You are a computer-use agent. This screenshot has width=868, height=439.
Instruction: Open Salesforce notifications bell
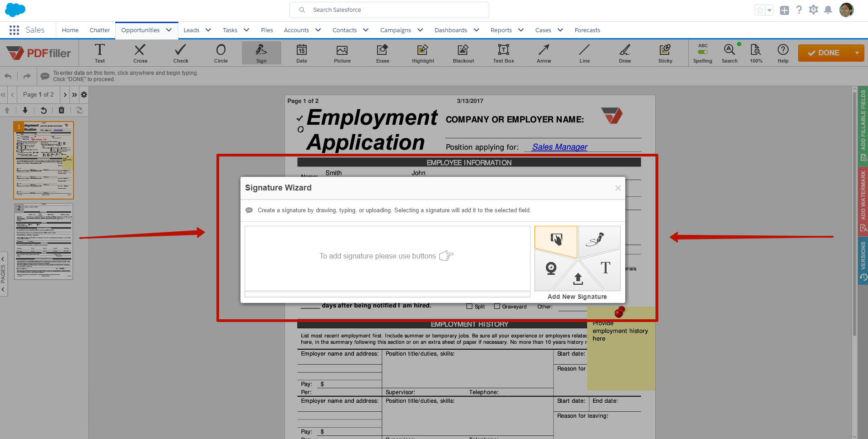828,10
